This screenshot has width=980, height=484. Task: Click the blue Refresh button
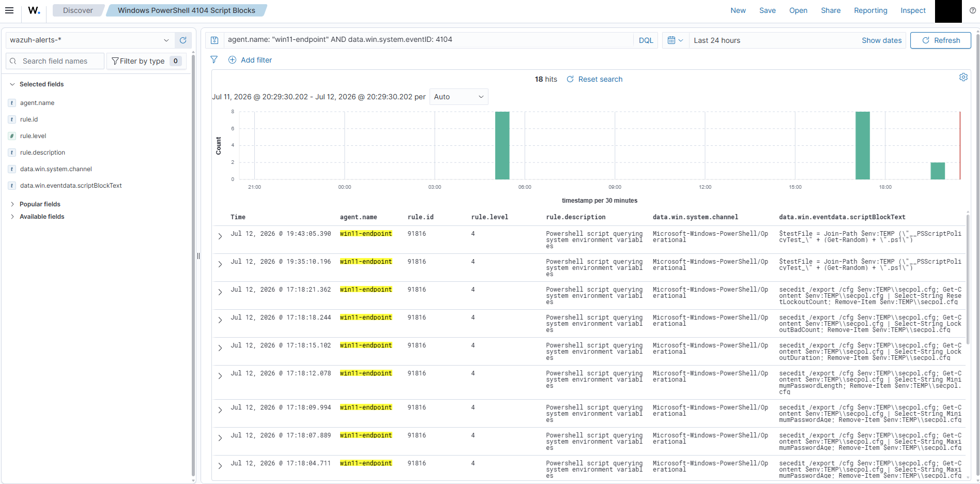(941, 40)
